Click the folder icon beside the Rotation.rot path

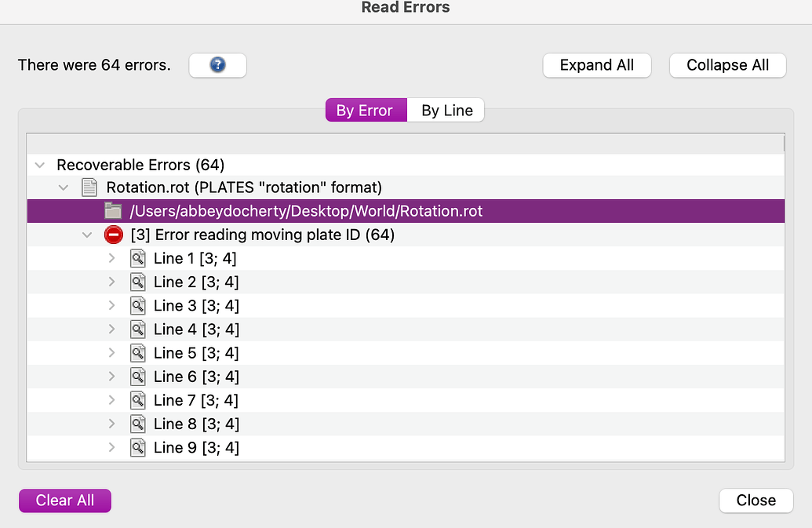(x=113, y=211)
